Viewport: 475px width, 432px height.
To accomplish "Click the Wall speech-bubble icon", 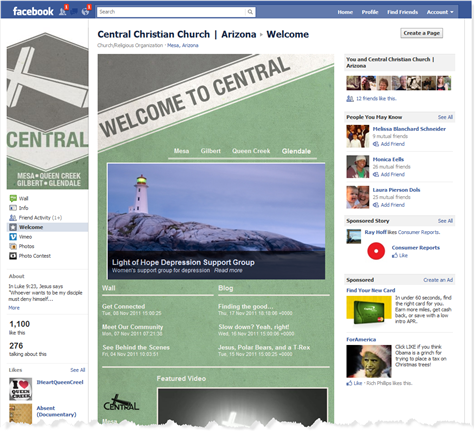I will [x=13, y=198].
